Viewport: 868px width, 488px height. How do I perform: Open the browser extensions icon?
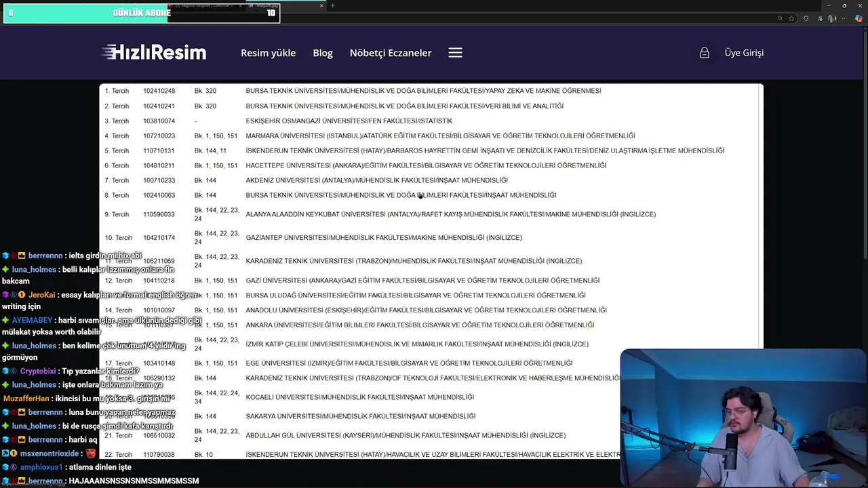pos(806,18)
